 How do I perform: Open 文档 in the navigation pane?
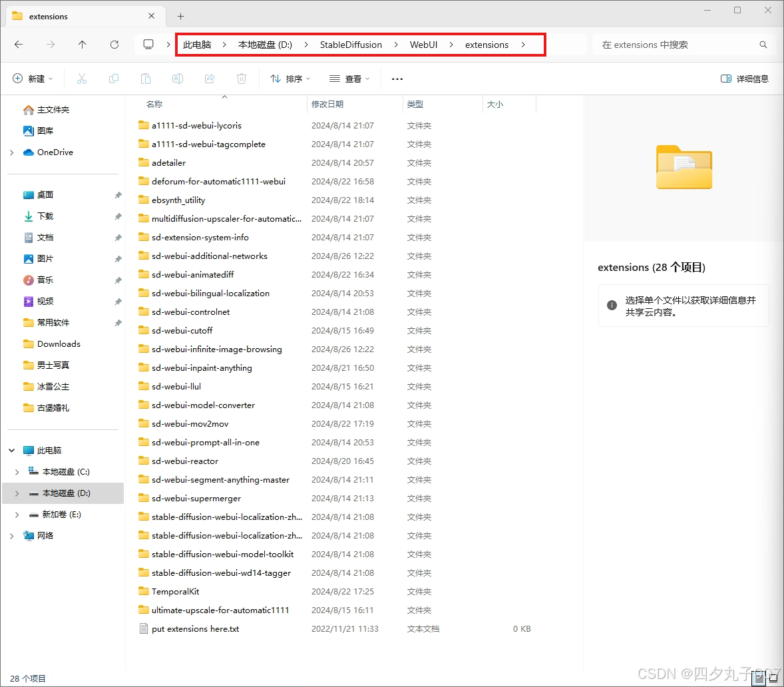(x=45, y=238)
